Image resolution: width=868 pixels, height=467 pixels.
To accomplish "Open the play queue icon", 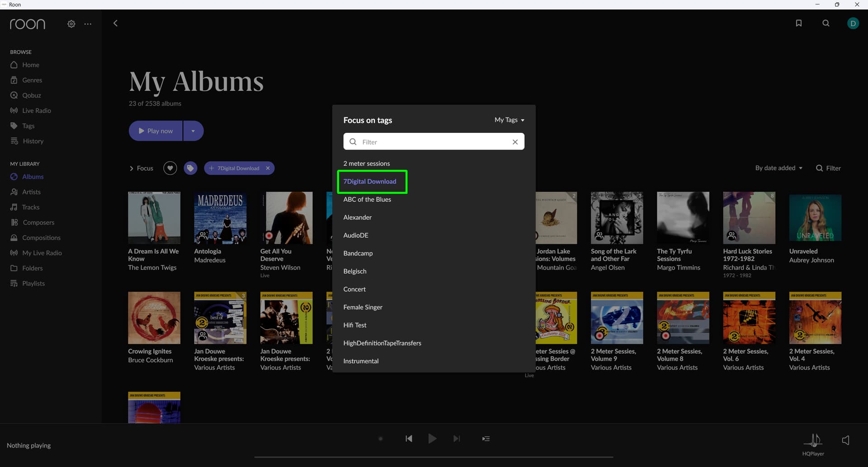I will [x=486, y=439].
